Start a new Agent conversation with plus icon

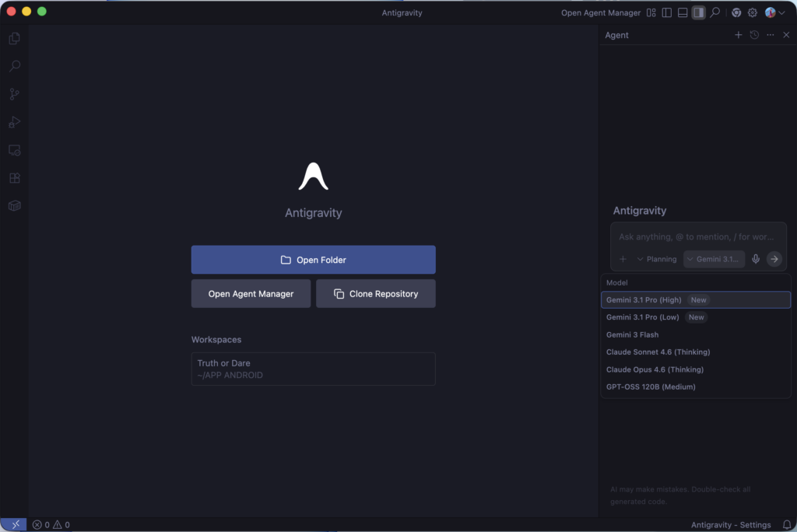point(739,35)
